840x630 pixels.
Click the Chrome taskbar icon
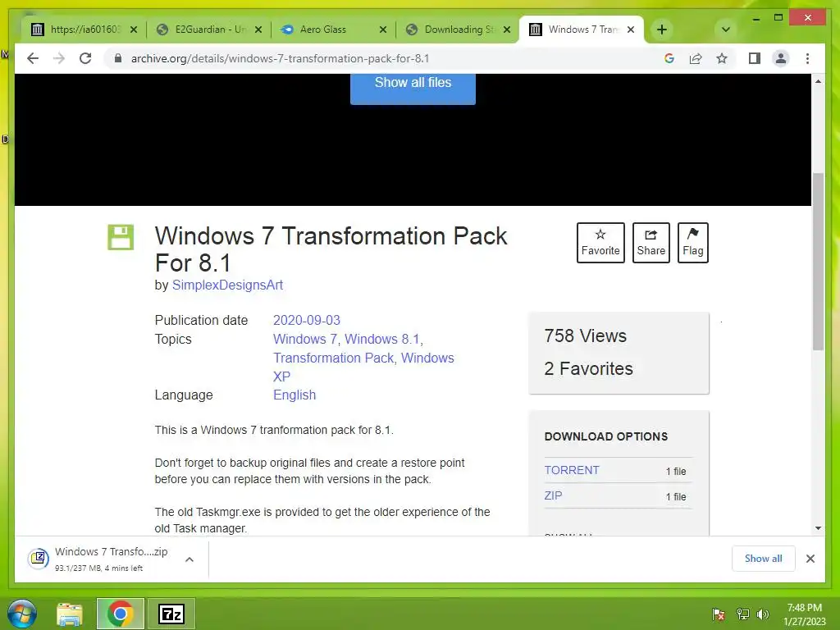coord(120,614)
